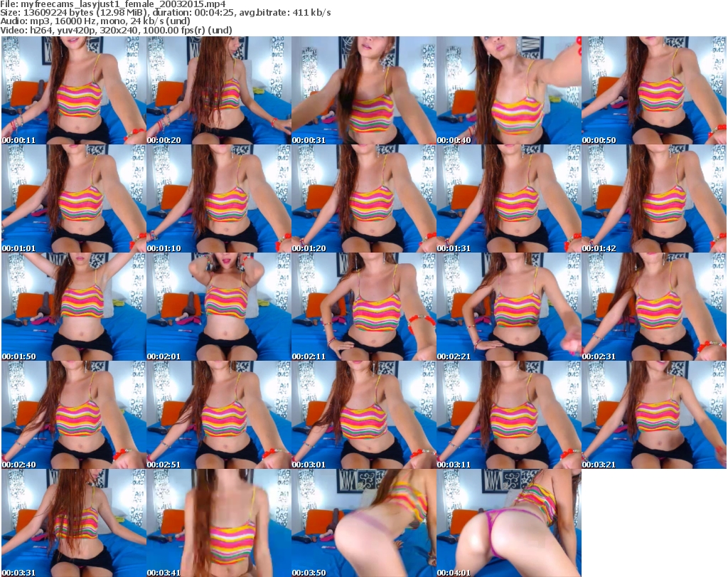Screen dimensions: 728x577
Task: Open the thumbnail timestamped 00:01:01
Action: [x=74, y=198]
